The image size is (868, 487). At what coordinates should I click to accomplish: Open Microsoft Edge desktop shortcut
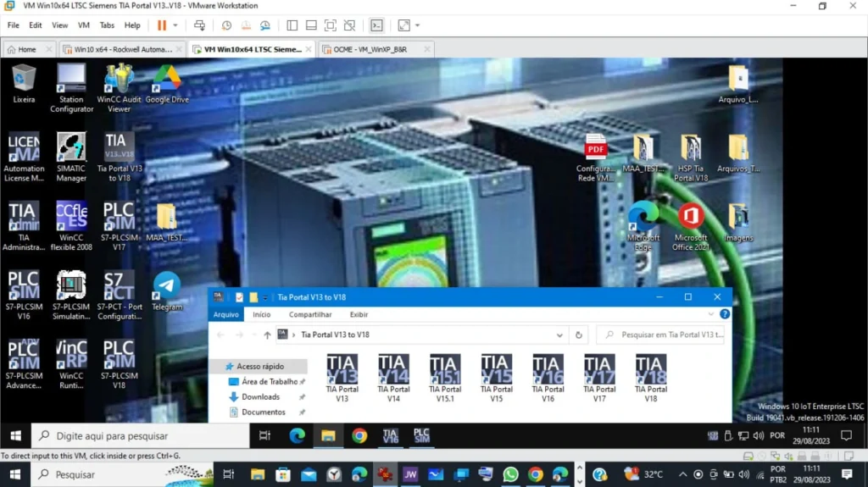point(643,228)
